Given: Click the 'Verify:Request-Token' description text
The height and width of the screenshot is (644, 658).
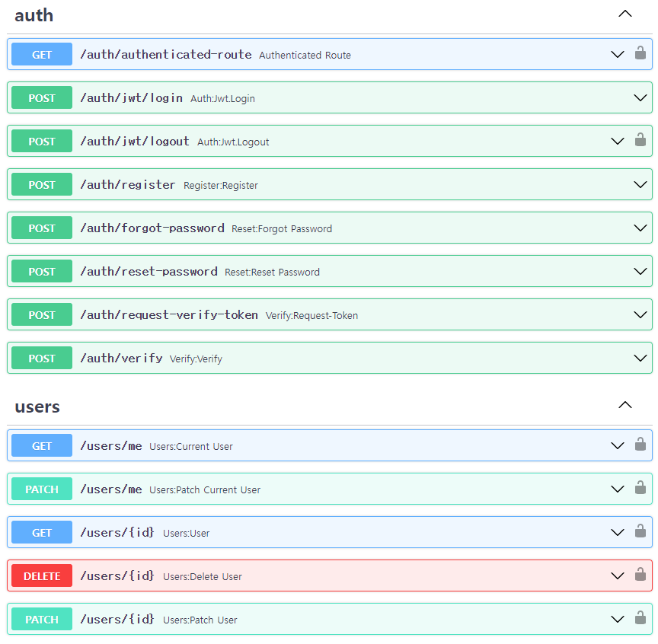Looking at the screenshot, I should 311,315.
